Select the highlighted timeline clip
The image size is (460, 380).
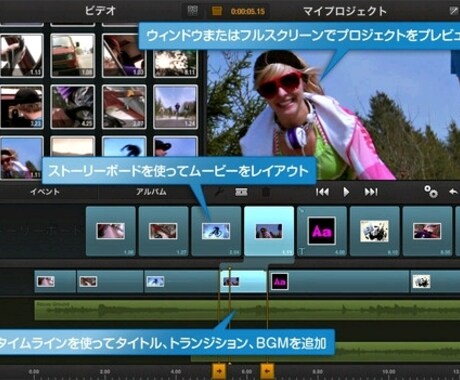pos(243,282)
